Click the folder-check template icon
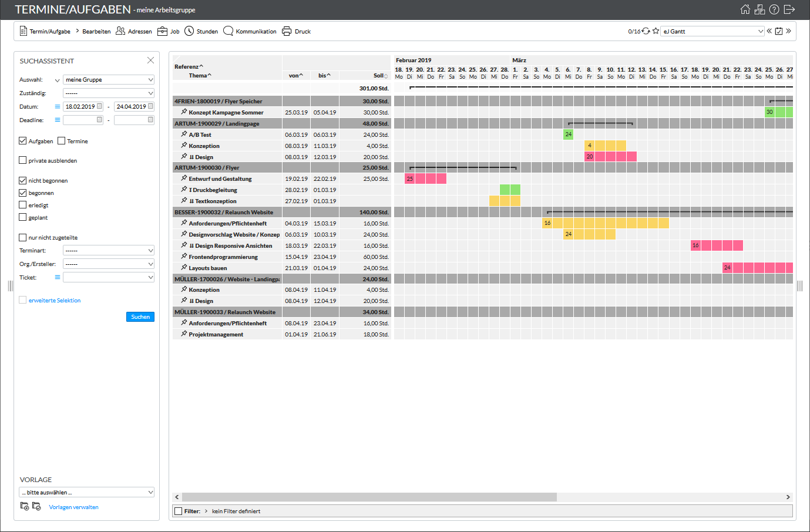810x532 pixels. 36,506
